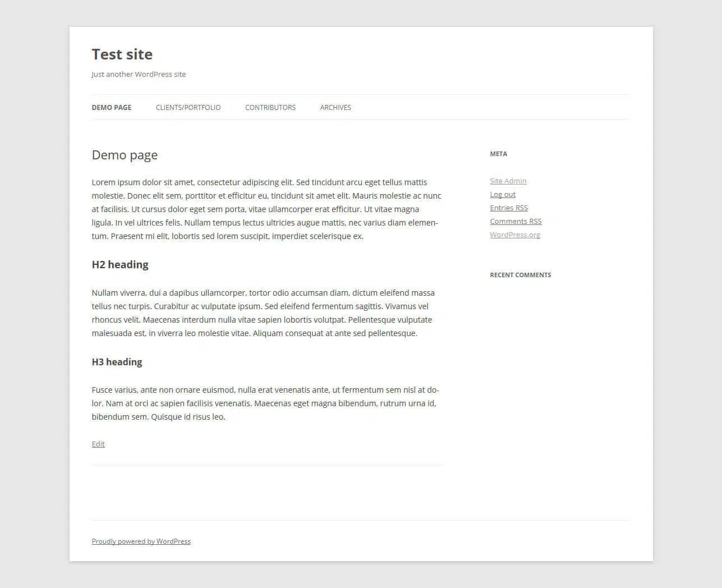Navigate to the Archives page
722x588 pixels.
[x=335, y=108]
